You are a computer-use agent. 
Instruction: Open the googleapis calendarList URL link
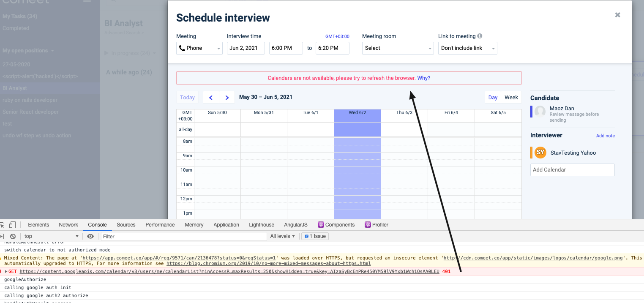229,271
